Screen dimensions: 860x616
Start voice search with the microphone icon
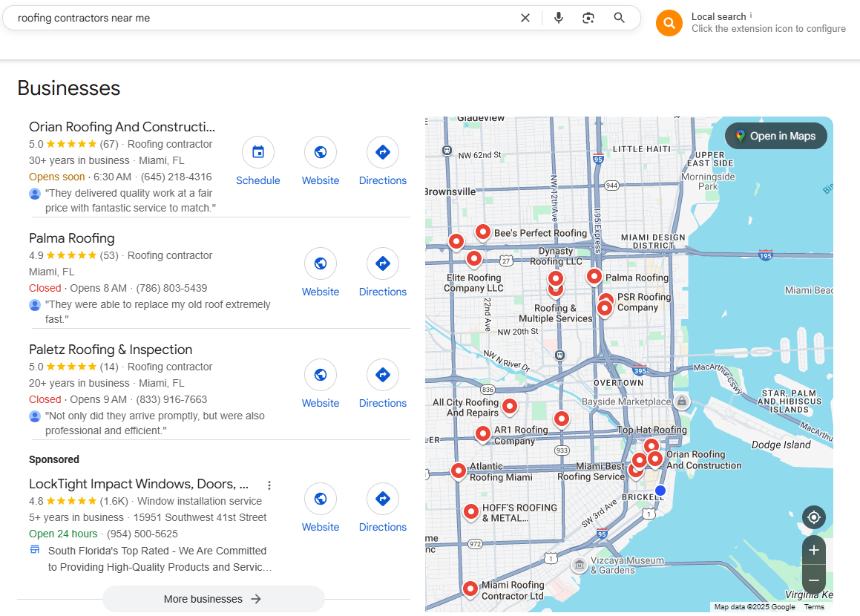pyautogui.click(x=558, y=18)
